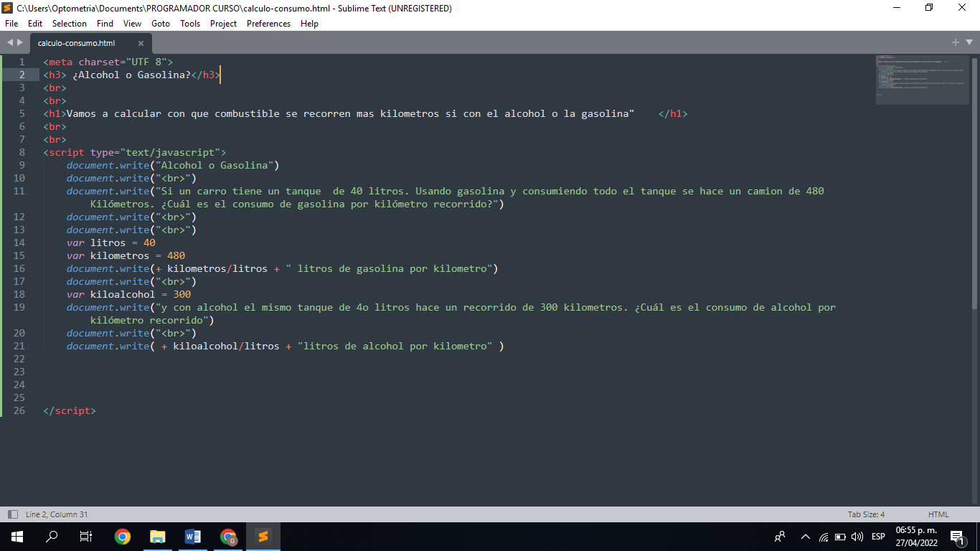This screenshot has width=980, height=551.
Task: Click the Sublime Text title bar icon
Action: pos(8,8)
